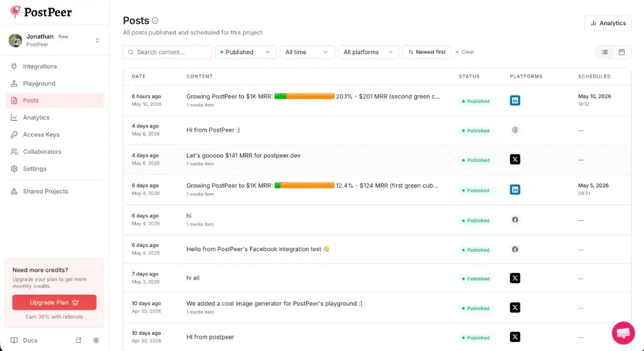
Task: Click the Access Keys key icon
Action: [x=14, y=135]
